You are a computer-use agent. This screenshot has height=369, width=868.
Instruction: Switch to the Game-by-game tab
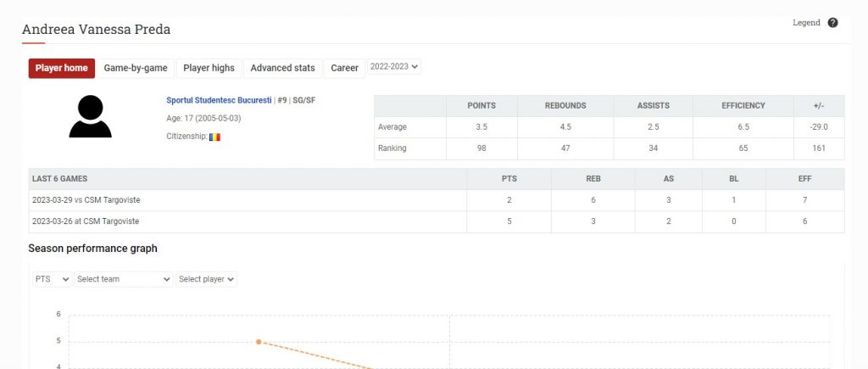click(x=136, y=68)
